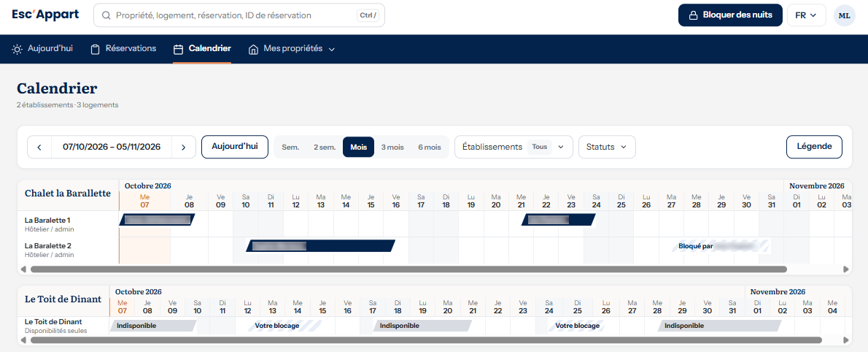The width and height of the screenshot is (868, 352).
Task: Click the Tous badge in Établissements filter
Action: click(x=540, y=147)
